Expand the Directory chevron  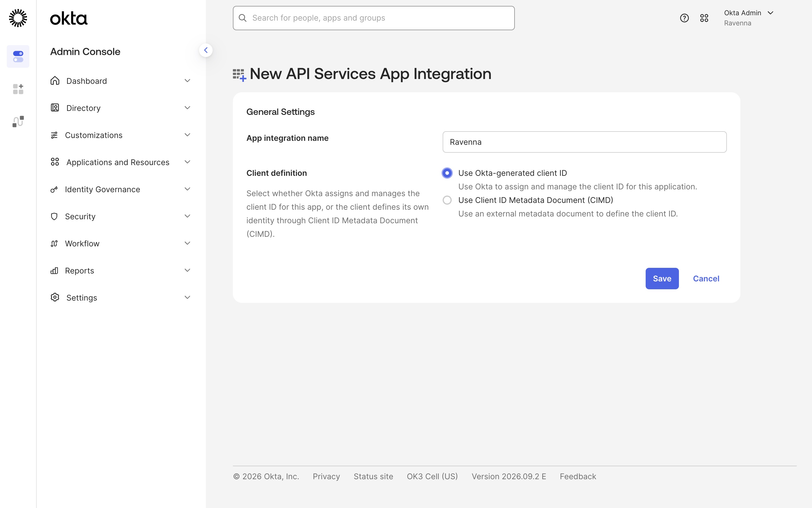click(x=187, y=108)
